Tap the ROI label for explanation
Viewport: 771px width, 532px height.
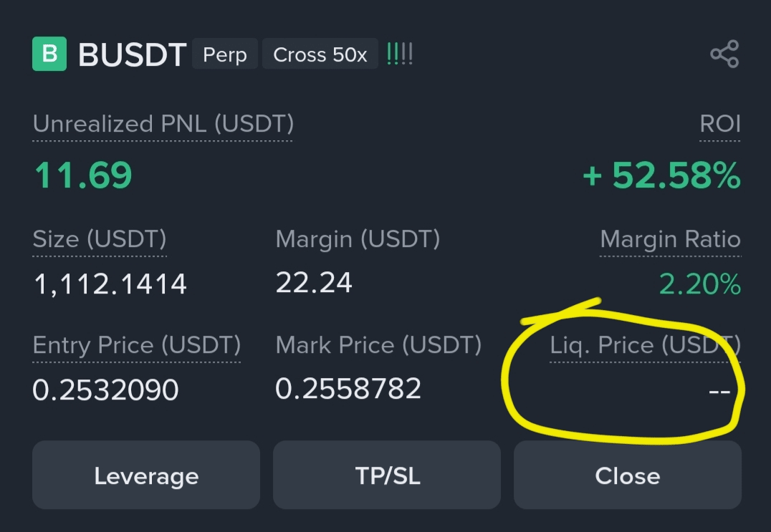click(719, 125)
